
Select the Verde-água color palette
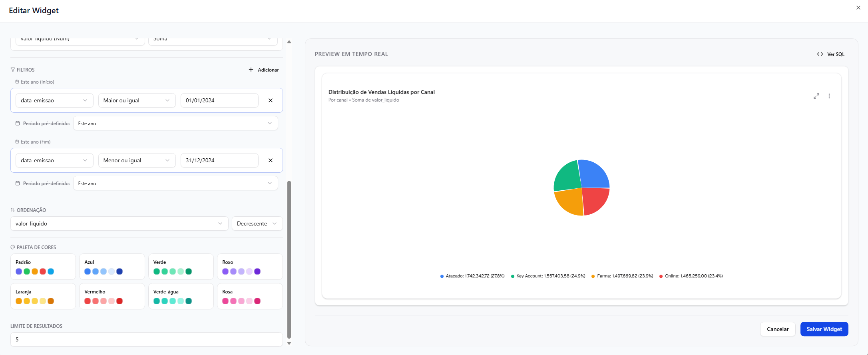point(181,296)
